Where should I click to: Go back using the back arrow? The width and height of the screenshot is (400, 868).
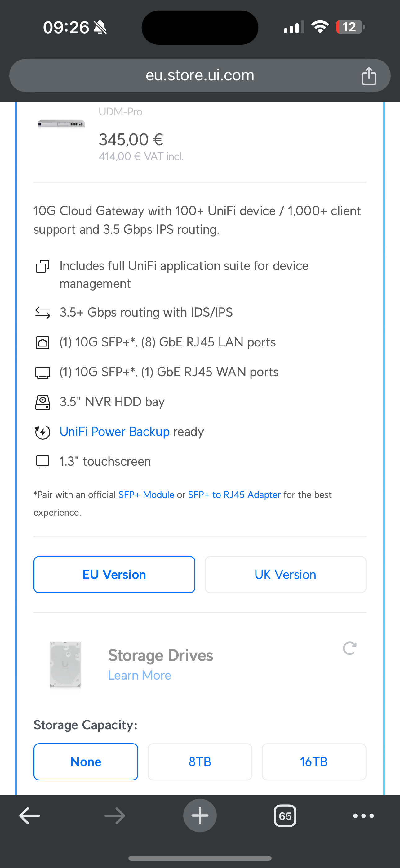[30, 816]
